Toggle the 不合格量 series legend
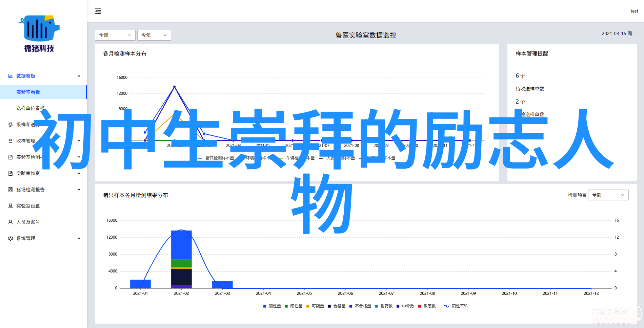This screenshot has width=644, height=328. click(360, 306)
